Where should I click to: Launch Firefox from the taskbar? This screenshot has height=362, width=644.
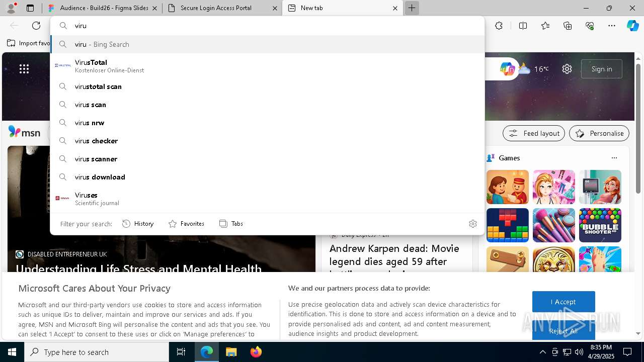click(256, 352)
